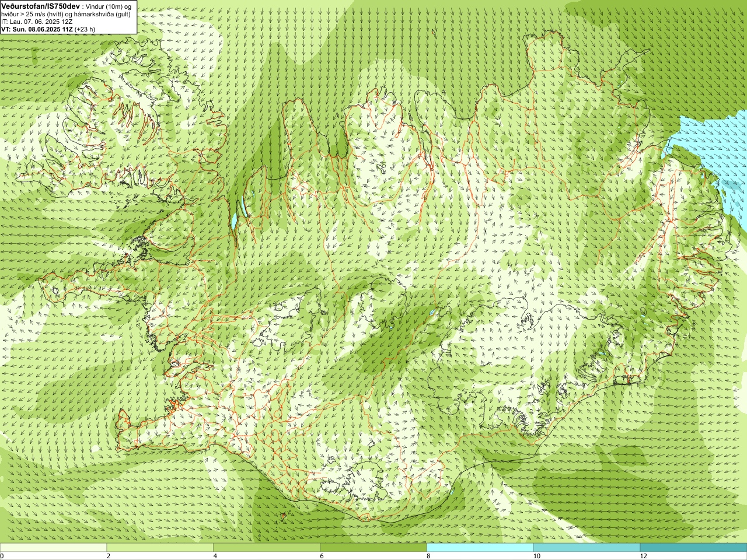This screenshot has height=560, width=747.
Task: Select the dark green 6–8 m/s legend swatch
Action: coord(373,548)
